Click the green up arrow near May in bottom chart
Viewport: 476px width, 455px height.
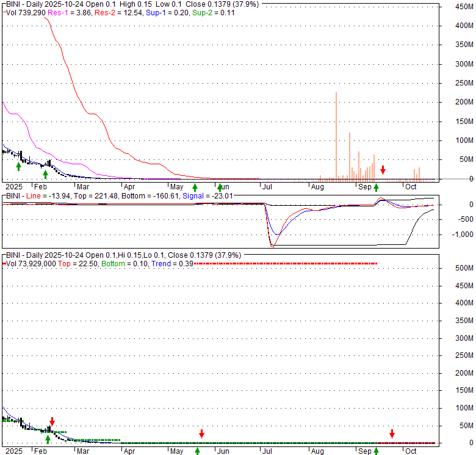pyautogui.click(x=197, y=451)
